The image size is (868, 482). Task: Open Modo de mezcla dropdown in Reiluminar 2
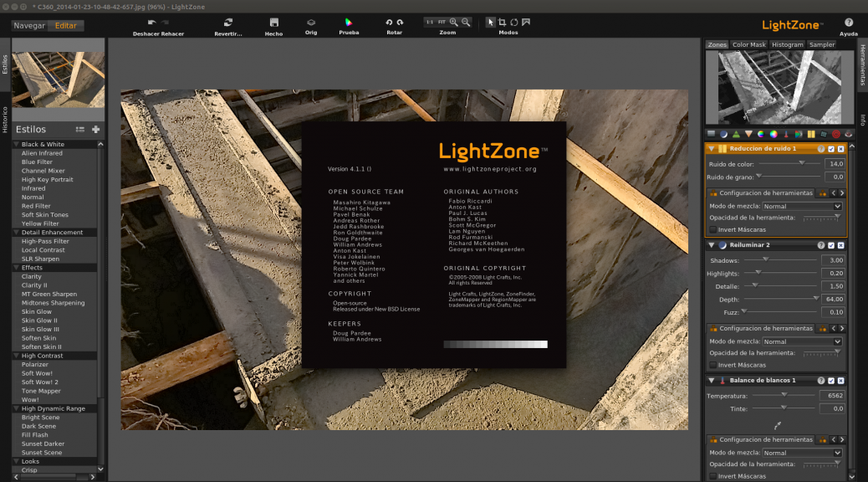(801, 341)
